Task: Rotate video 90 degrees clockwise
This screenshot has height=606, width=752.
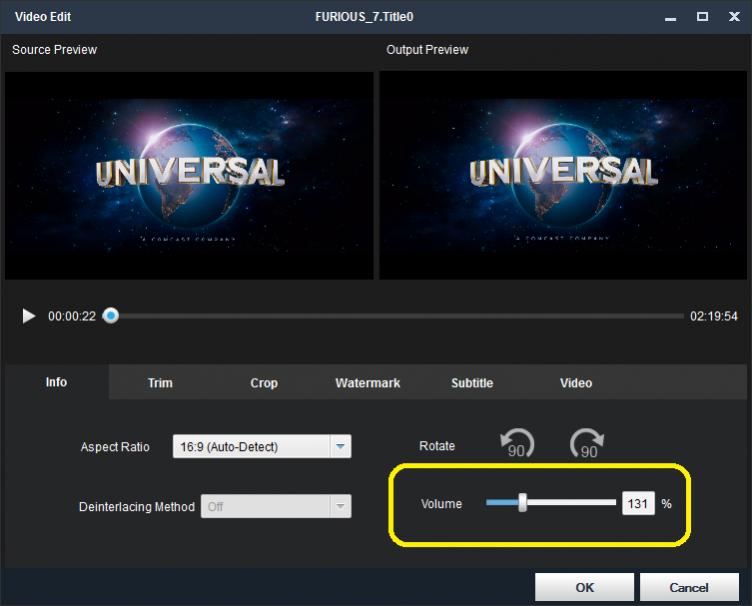Action: tap(587, 443)
